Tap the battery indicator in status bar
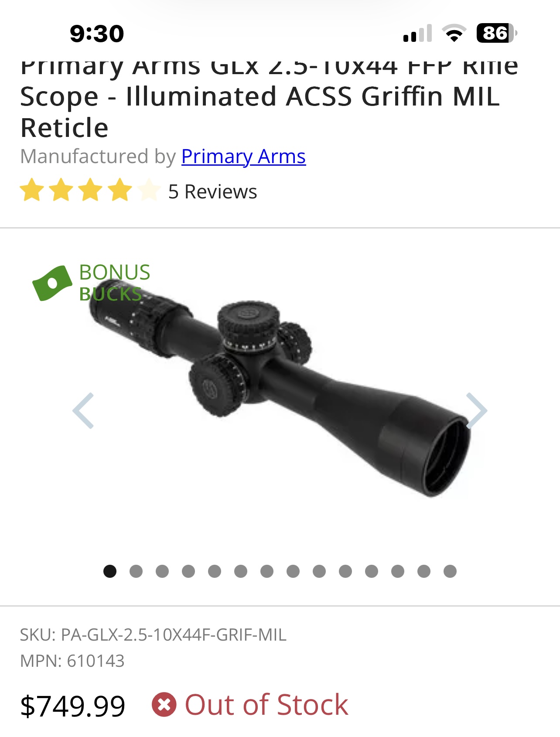This screenshot has height=737, width=560. (497, 33)
